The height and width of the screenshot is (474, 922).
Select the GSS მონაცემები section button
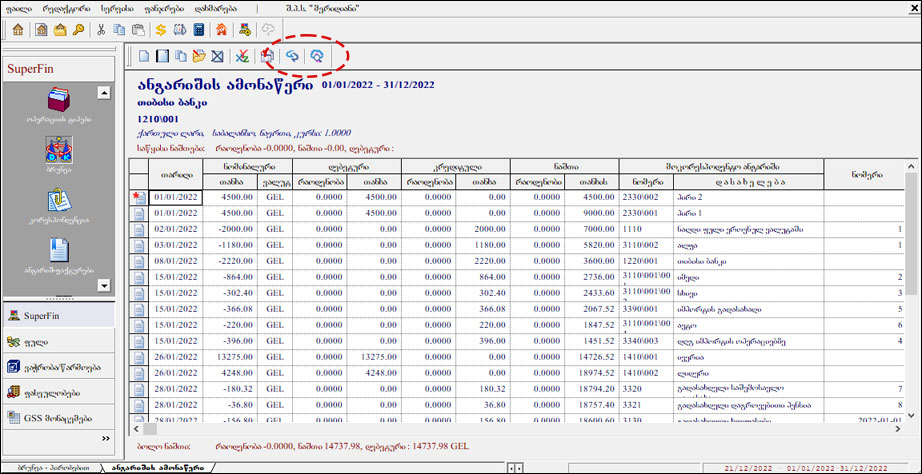(x=58, y=418)
